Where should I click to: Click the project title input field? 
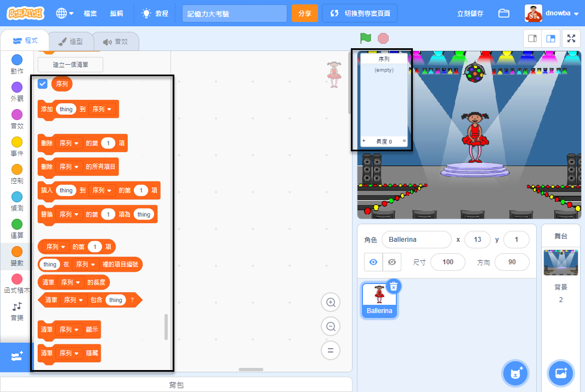[x=234, y=13]
